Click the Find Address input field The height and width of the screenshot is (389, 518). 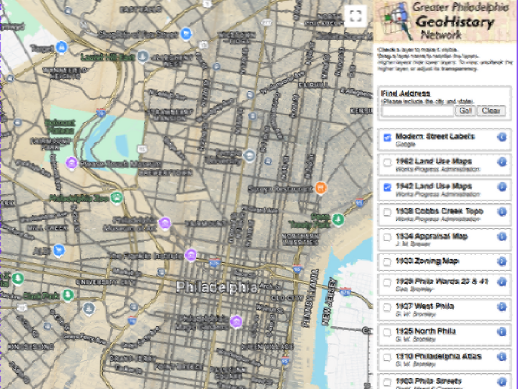(x=418, y=111)
